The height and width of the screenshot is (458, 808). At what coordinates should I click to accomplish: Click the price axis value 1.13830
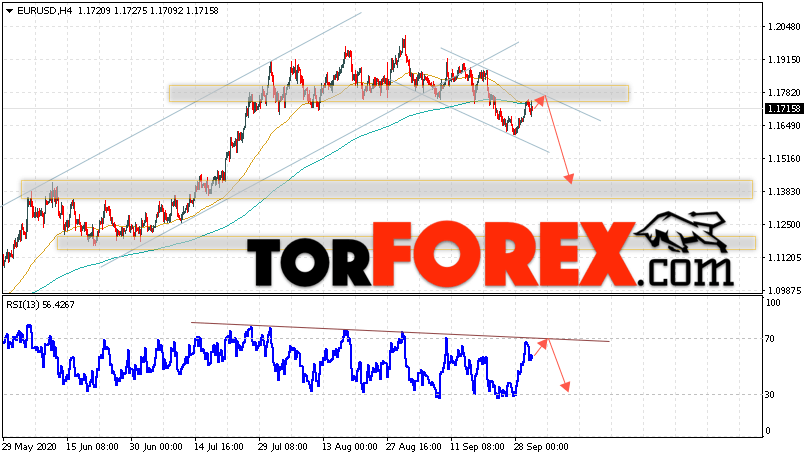tap(784, 192)
